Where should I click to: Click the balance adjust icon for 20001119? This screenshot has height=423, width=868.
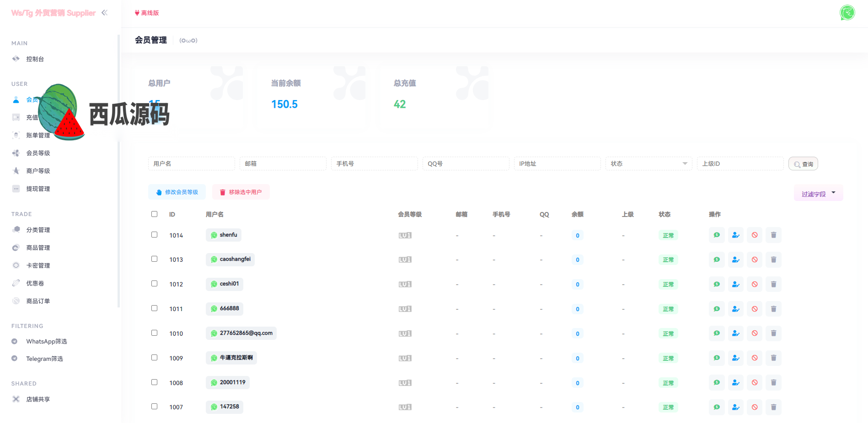[x=717, y=383]
